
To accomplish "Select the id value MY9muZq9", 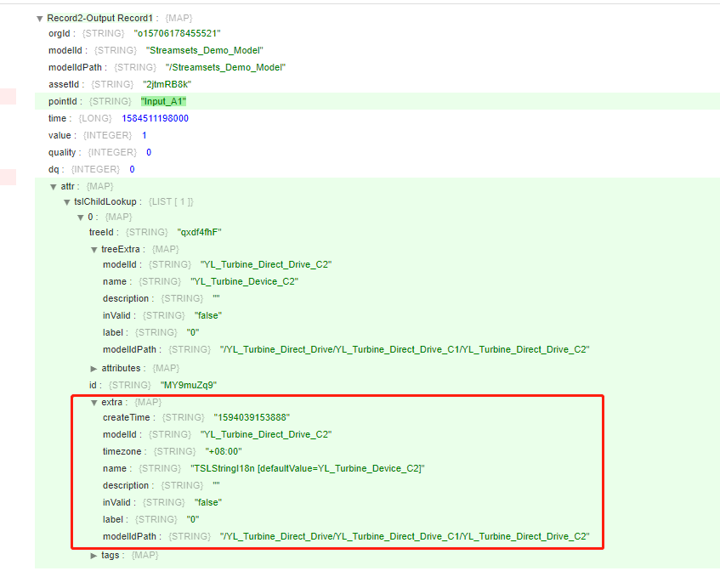I will 190,385.
